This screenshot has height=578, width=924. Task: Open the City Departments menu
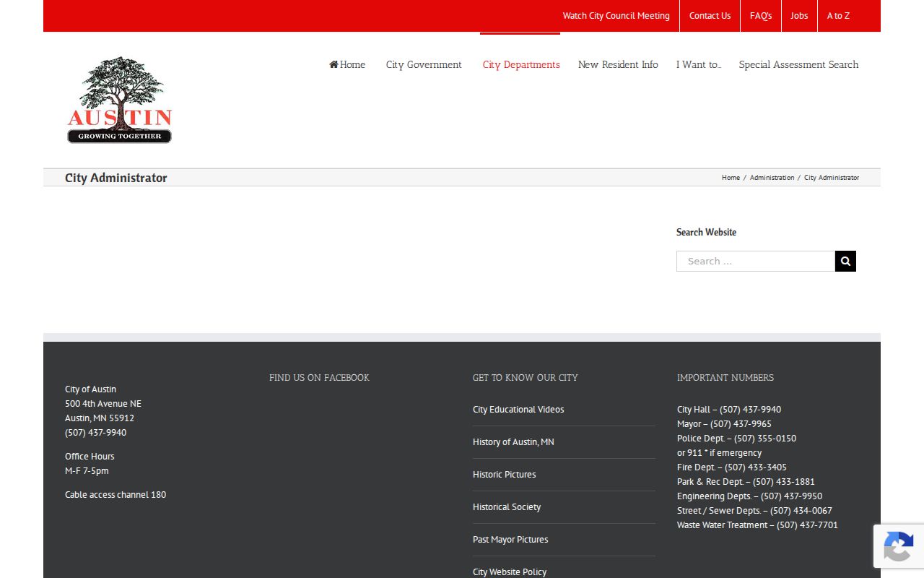point(521,64)
